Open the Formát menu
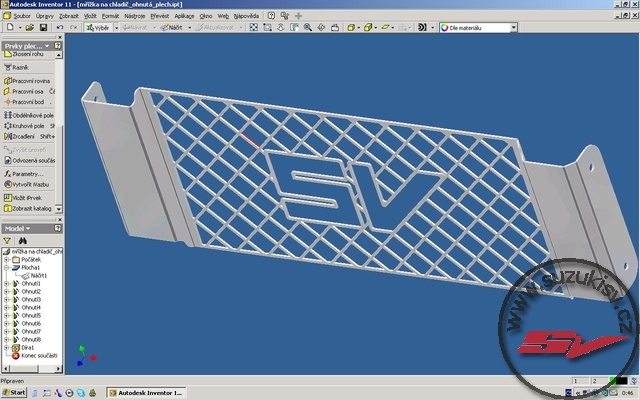Screen dimensions: 640x400 (x=110, y=16)
